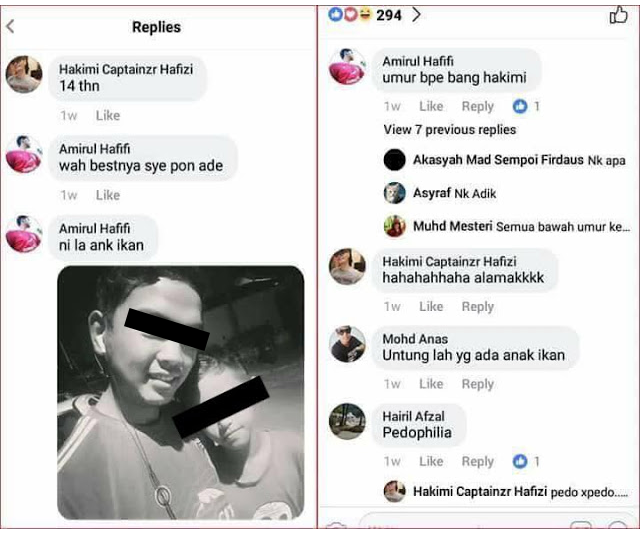The image size is (640, 533).
Task: Go back using the Replies back arrow
Action: tap(10, 27)
